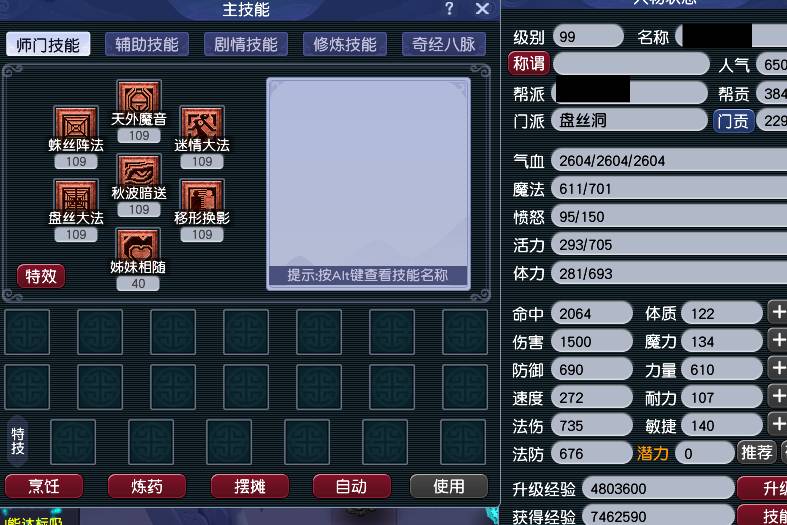The width and height of the screenshot is (787, 525).
Task: Click the 气血 value 2604/2604/2604
Action: coord(669,161)
